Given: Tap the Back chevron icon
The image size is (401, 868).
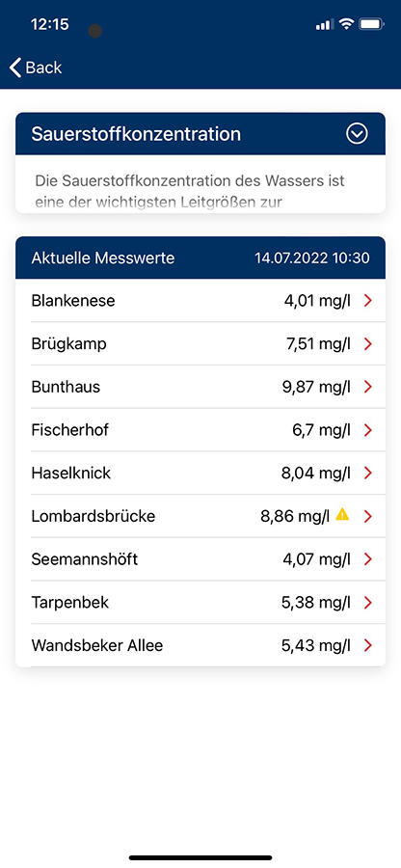Looking at the screenshot, I should point(15,68).
